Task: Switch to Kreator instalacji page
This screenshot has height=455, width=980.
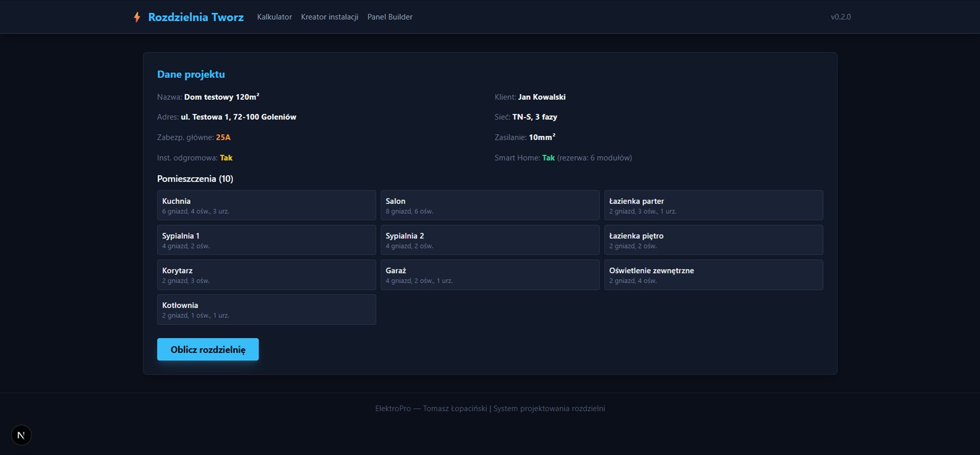Action: tap(329, 17)
